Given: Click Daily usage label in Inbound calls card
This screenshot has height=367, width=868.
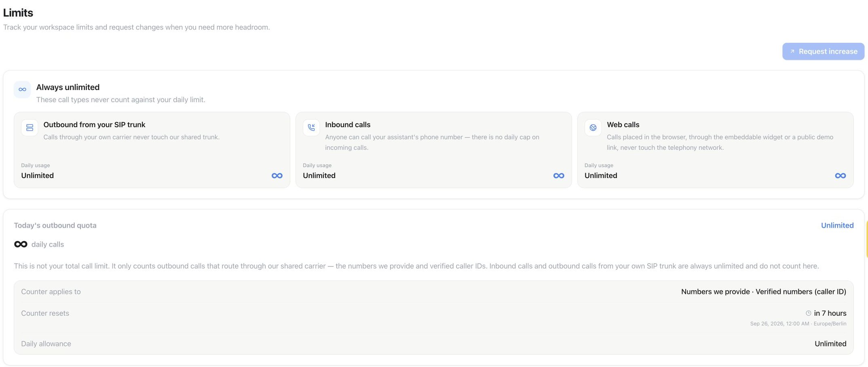Looking at the screenshot, I should (317, 165).
